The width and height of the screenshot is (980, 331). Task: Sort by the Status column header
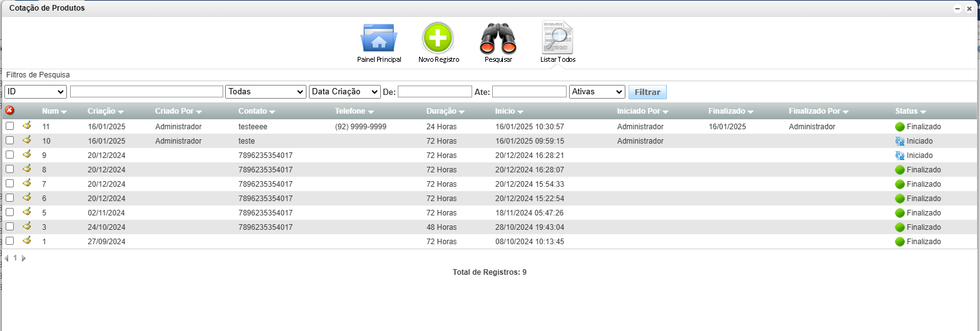point(909,111)
